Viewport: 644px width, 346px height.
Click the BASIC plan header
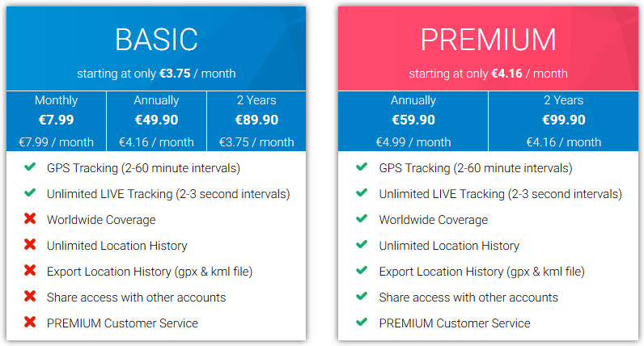pyautogui.click(x=156, y=40)
